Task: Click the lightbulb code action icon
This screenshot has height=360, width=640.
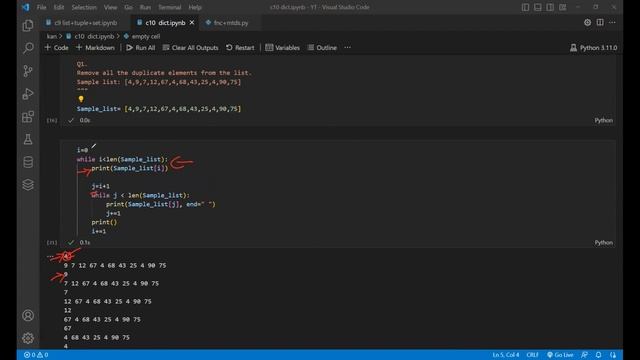Action: (81, 99)
